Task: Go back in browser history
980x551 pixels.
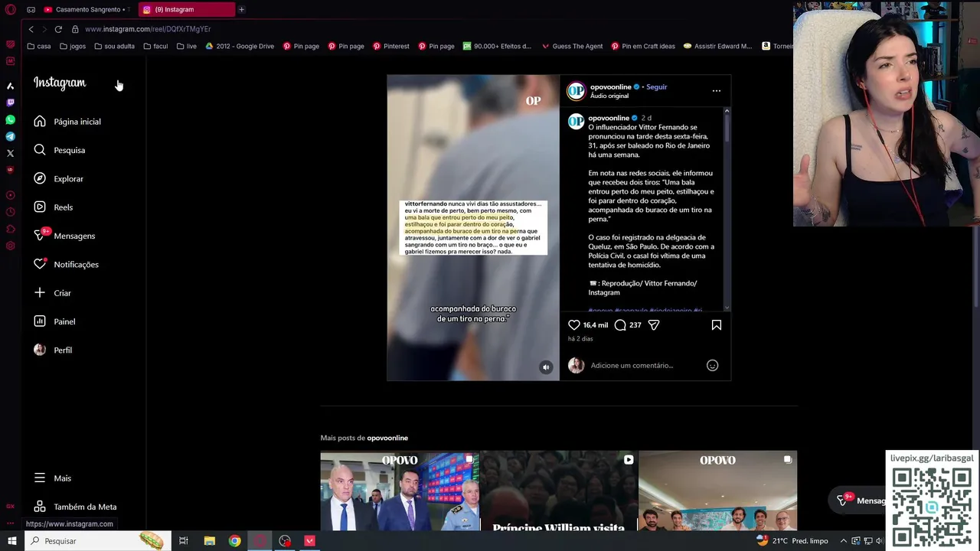Action: (x=31, y=29)
